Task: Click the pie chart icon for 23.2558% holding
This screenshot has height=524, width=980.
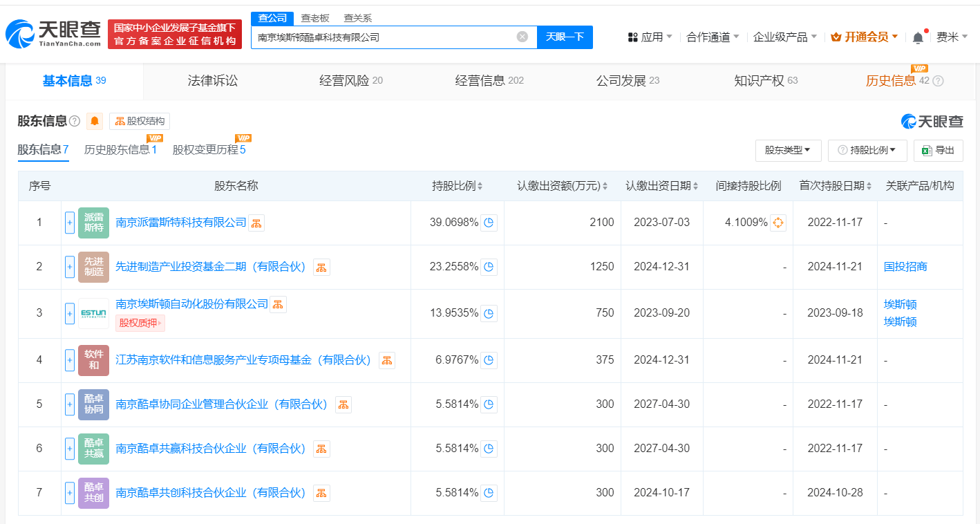Action: 489,267
